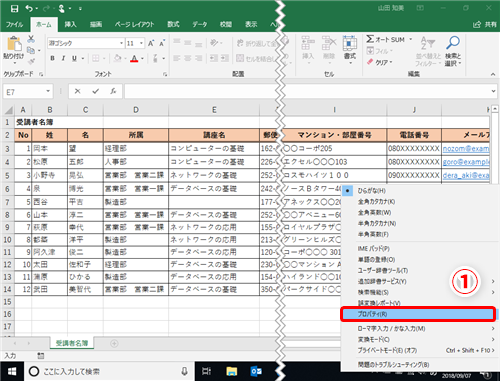Image resolution: width=500 pixels, height=381 pixels.
Task: Open the AutoSum dropdown arrow
Action: pyautogui.click(x=411, y=39)
